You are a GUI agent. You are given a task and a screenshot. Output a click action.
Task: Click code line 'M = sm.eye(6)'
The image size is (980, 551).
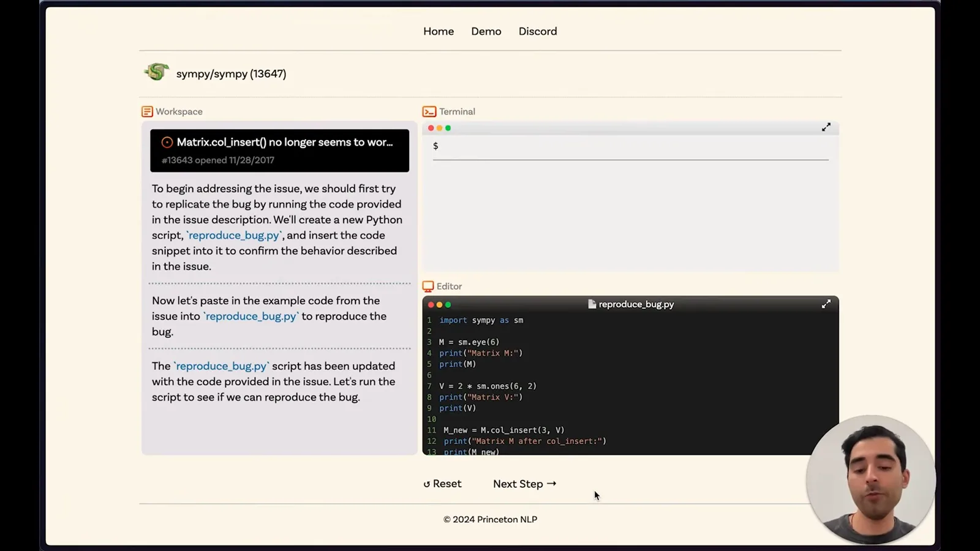pos(469,342)
